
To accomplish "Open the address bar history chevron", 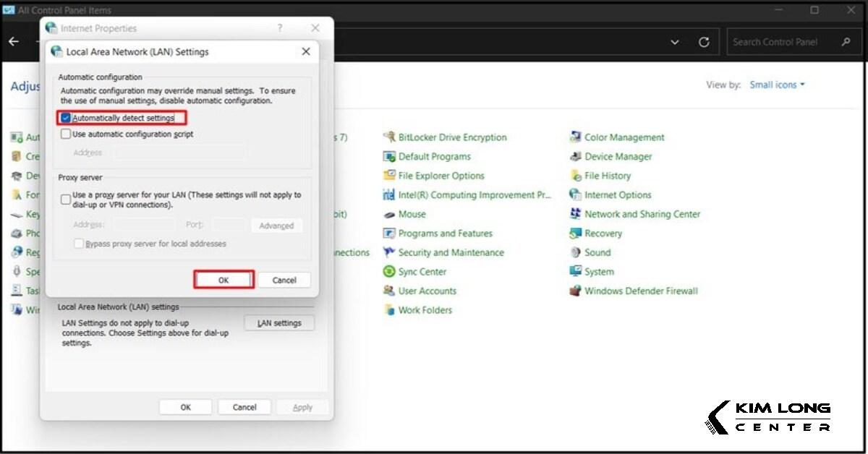I will tap(675, 43).
